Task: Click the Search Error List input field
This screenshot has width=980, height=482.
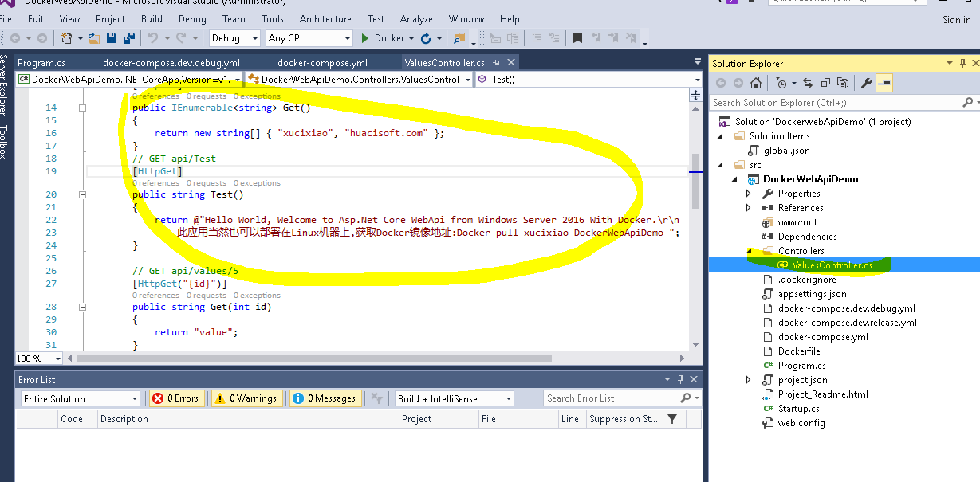Action: (x=611, y=398)
